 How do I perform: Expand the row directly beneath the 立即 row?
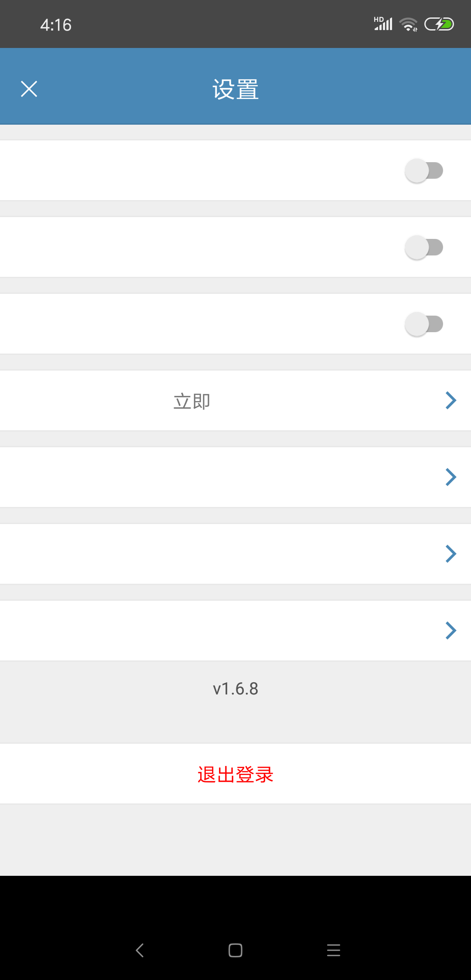[x=235, y=477]
